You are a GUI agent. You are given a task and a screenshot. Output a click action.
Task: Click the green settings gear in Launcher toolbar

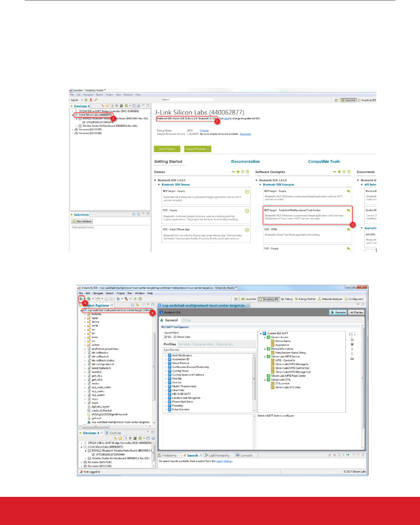coord(86,100)
